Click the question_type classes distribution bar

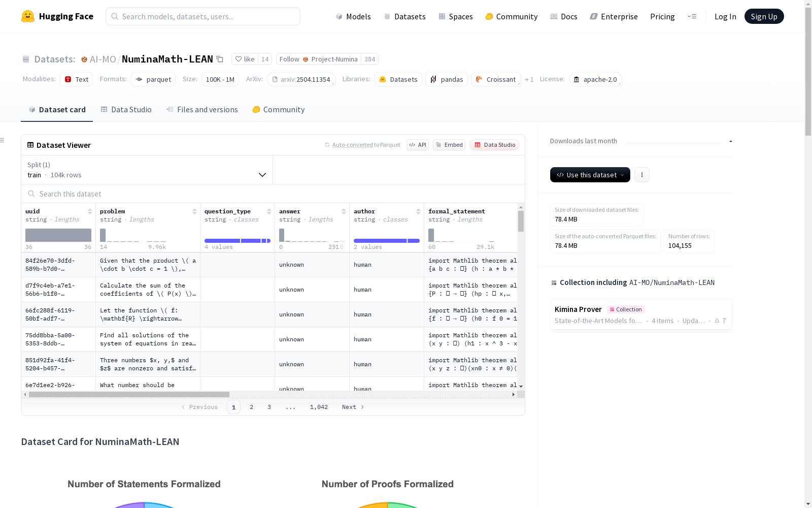point(238,241)
